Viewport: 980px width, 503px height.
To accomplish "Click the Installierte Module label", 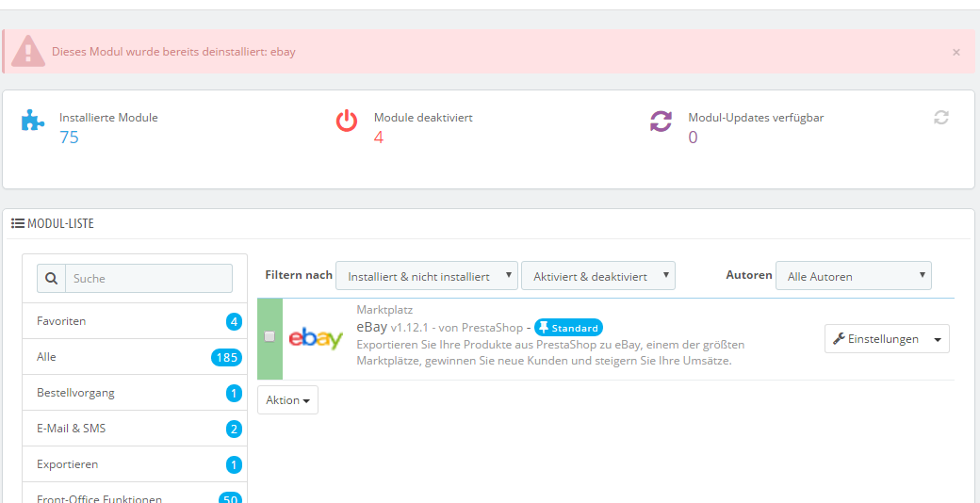I will click(x=108, y=117).
